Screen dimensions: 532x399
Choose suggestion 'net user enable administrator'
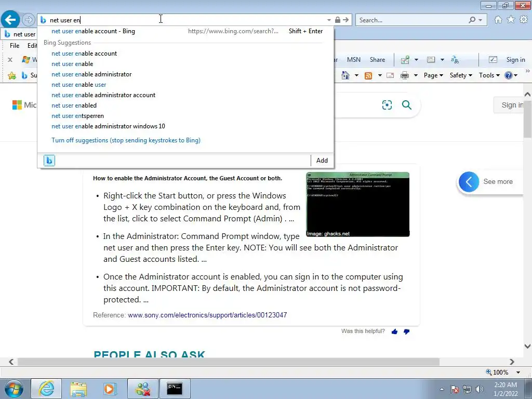tap(91, 74)
